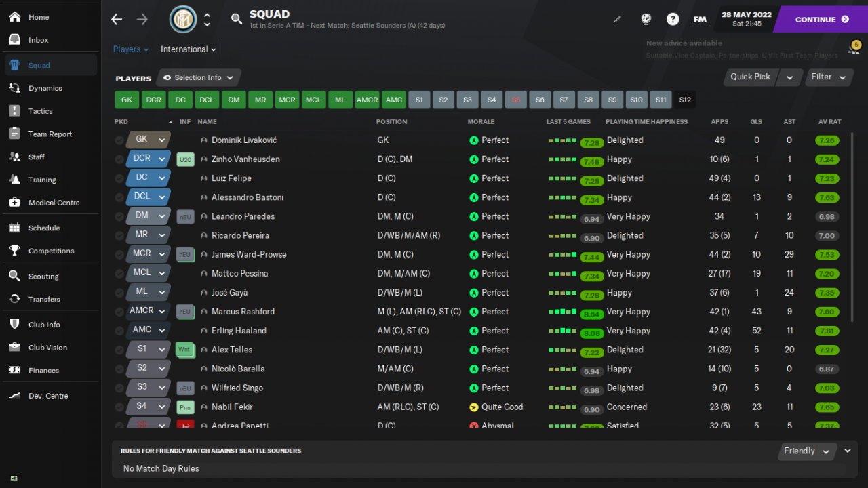This screenshot has height=488, width=868.
Task: Open the GK picked-position dropdown for Livaković
Action: click(x=149, y=140)
